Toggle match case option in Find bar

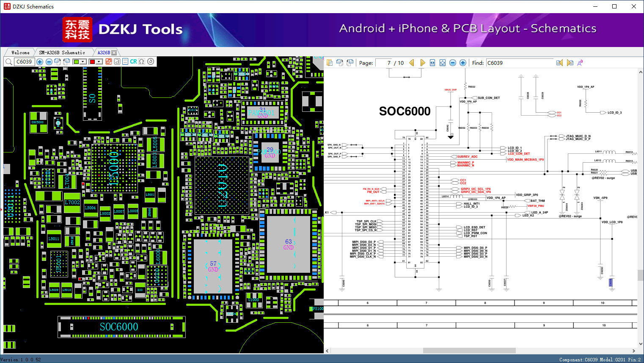(580, 63)
